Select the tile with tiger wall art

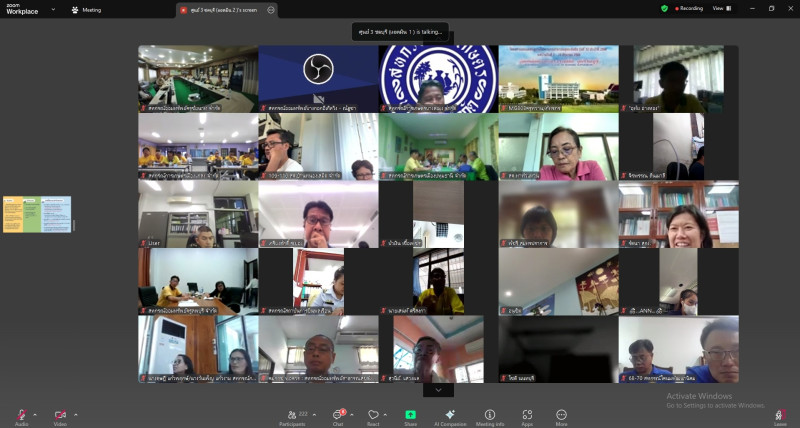pos(559,282)
